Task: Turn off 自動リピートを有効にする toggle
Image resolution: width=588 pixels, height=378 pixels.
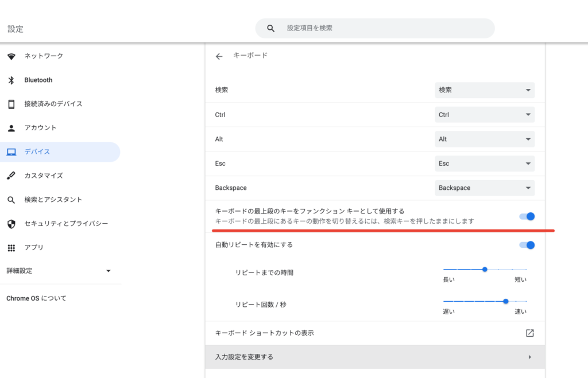Action: tap(527, 245)
